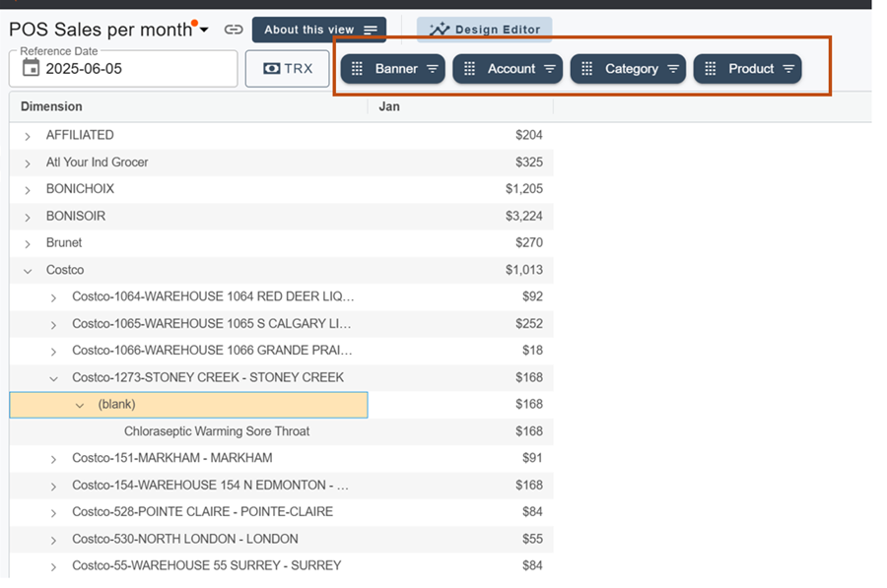
Task: Click the Product label in its chip
Action: (751, 69)
